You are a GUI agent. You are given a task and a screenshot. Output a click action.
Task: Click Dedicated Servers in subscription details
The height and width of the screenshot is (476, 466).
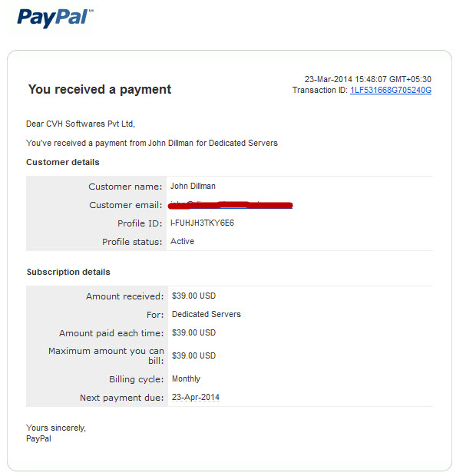[207, 314]
